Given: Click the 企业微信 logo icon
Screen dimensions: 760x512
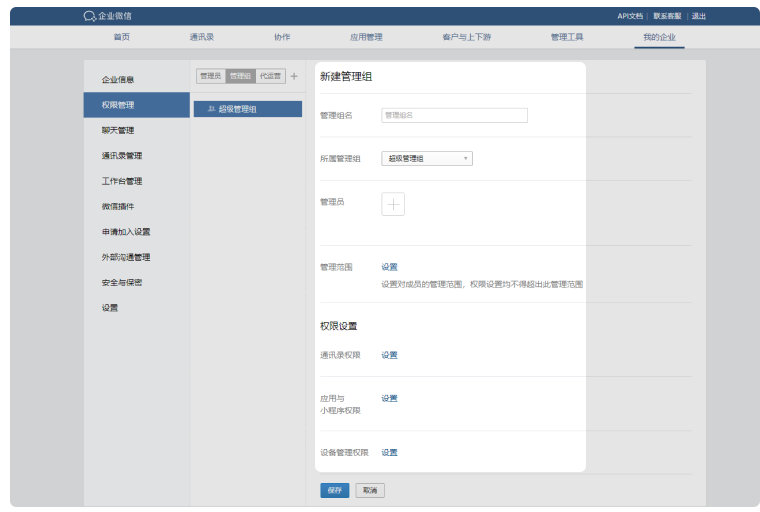Looking at the screenshot, I should (90, 16).
